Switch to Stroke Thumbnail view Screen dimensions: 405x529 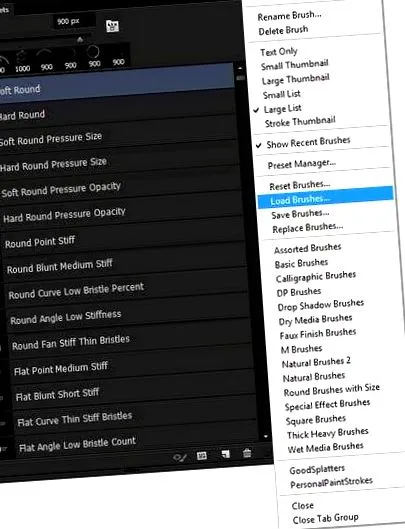(300, 122)
